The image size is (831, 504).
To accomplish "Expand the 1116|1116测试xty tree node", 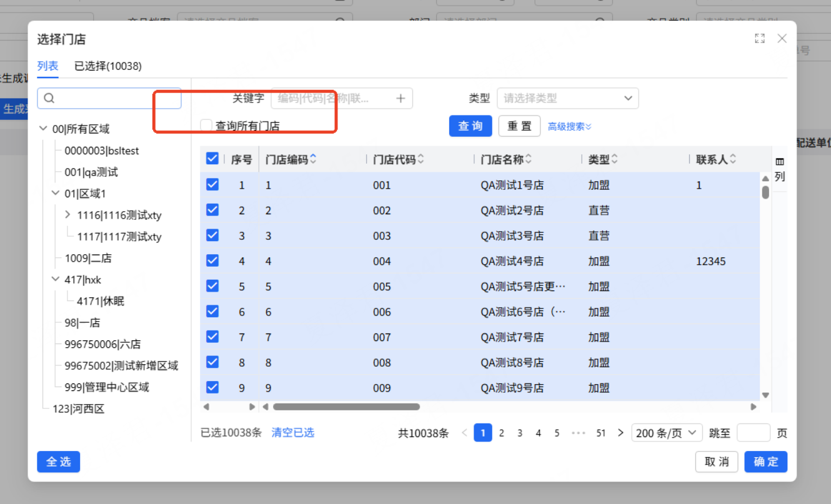I will (67, 215).
